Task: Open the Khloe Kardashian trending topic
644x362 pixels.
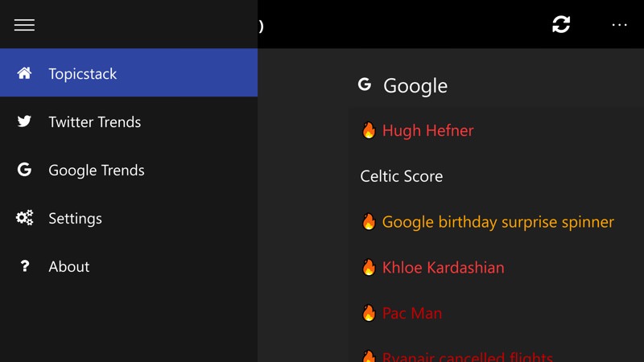Action: click(x=444, y=268)
